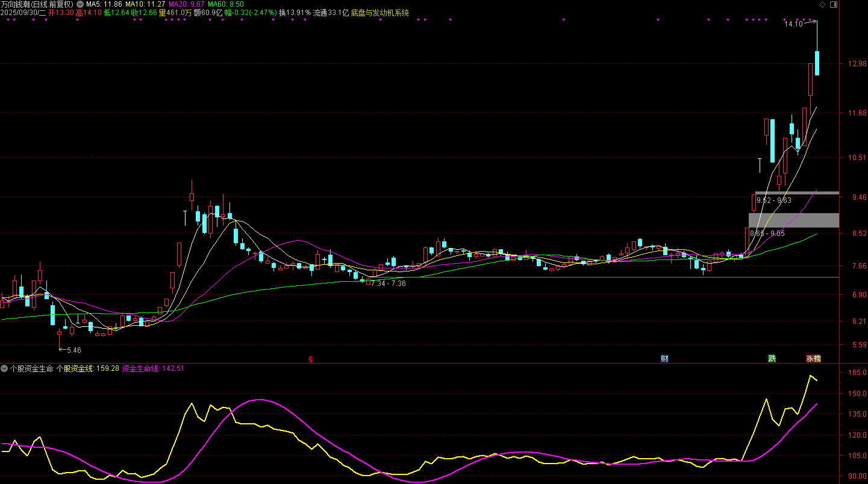Select the MA10 moving average label
Viewport: 868px width, 484px height.
click(145, 4)
